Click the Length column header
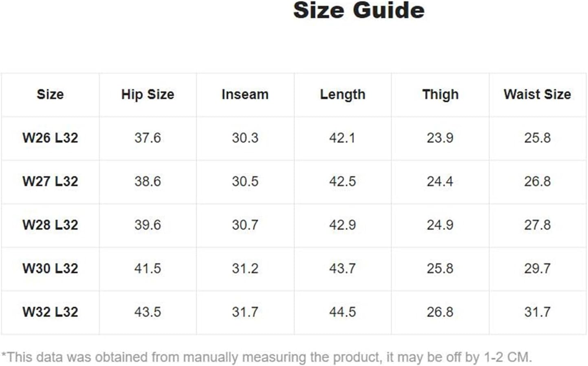This screenshot has width=588, height=366. coord(342,94)
